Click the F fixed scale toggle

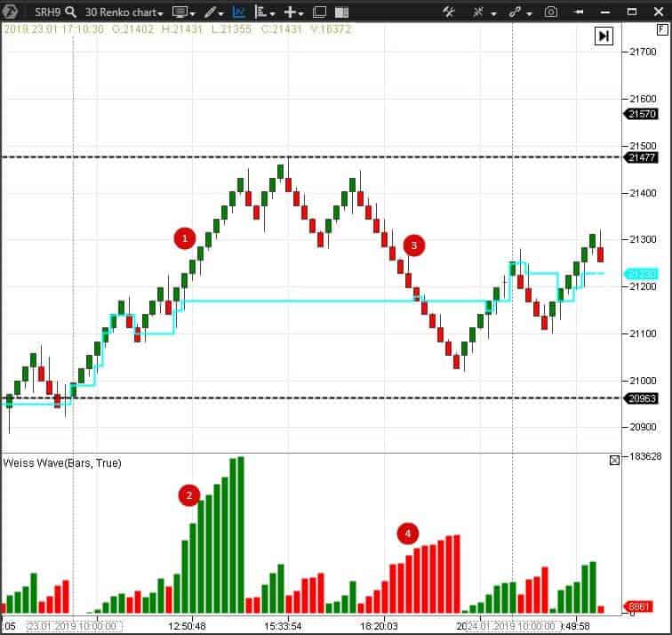(661, 29)
